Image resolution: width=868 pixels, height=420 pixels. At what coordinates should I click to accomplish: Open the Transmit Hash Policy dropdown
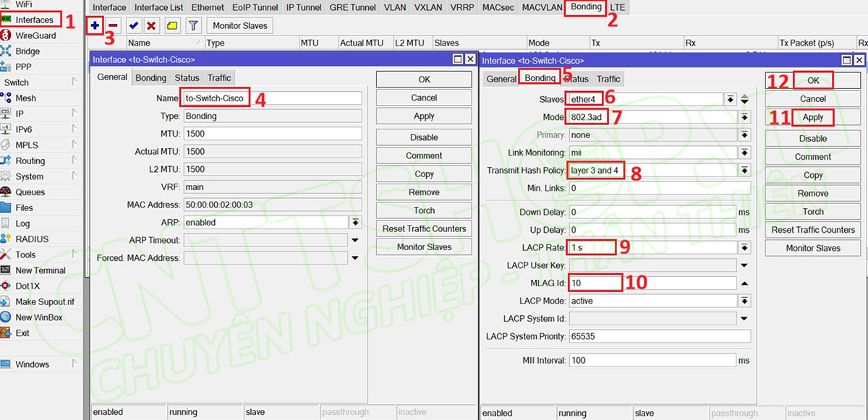pos(744,171)
